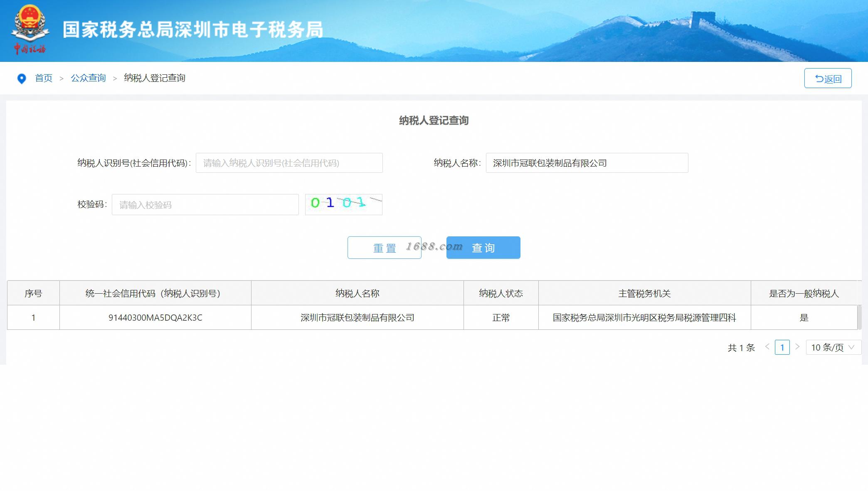Open the 10 条/页 page size dropdown
Image resolution: width=868 pixels, height=491 pixels.
[x=833, y=347]
